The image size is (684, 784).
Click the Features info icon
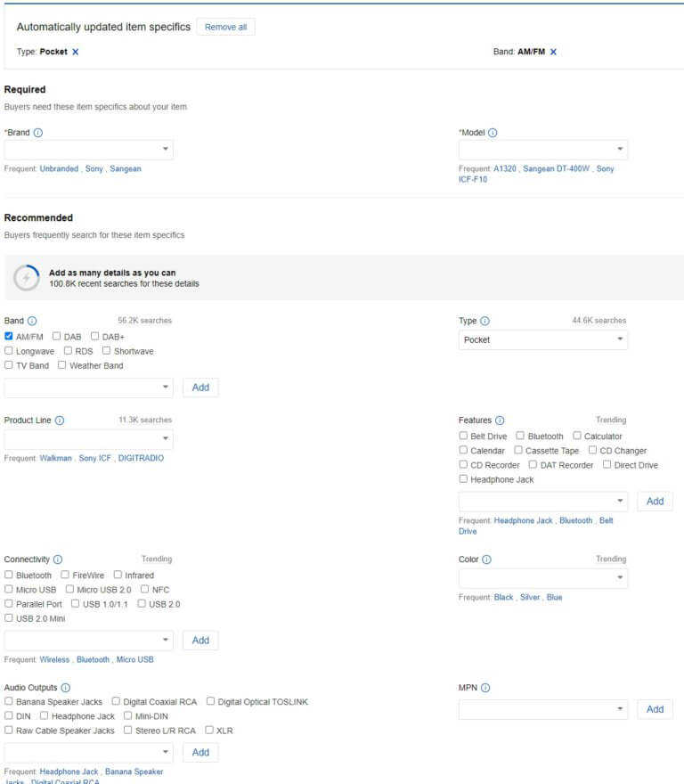(499, 420)
